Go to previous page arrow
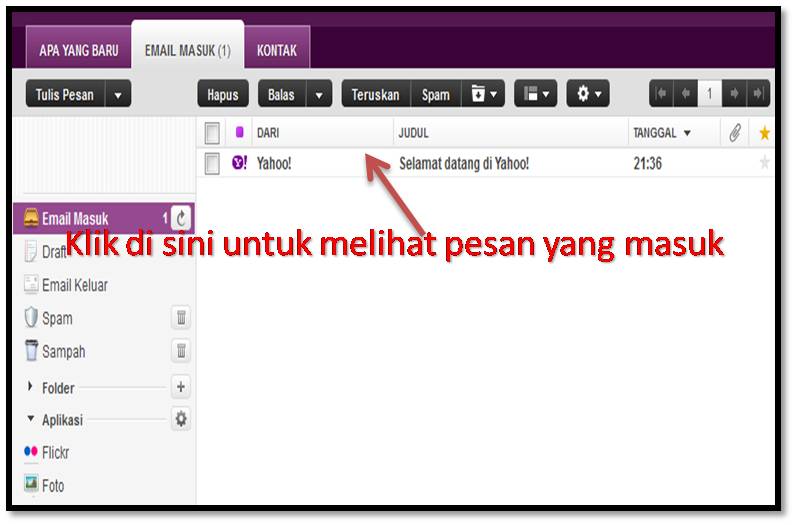 (685, 93)
